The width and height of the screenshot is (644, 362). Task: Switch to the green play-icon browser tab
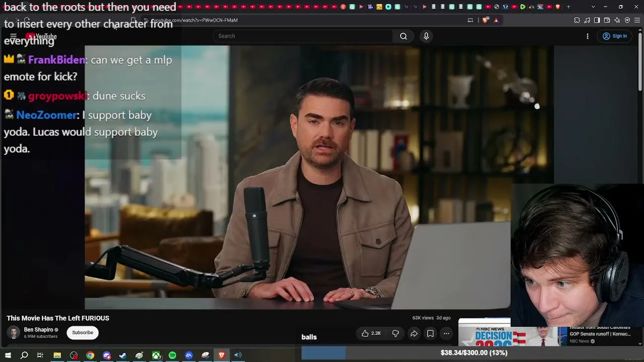coord(523,7)
